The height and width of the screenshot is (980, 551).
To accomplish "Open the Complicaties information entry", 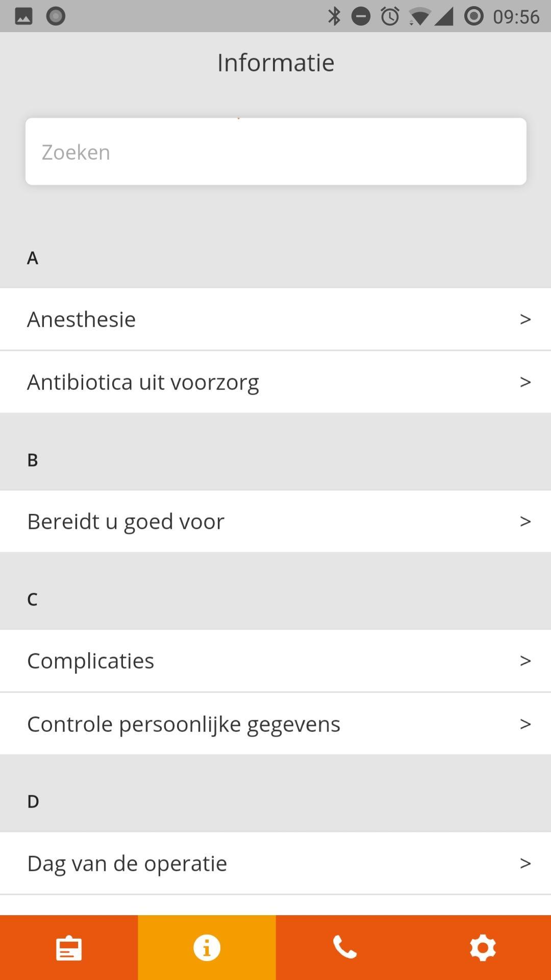I will [x=275, y=661].
